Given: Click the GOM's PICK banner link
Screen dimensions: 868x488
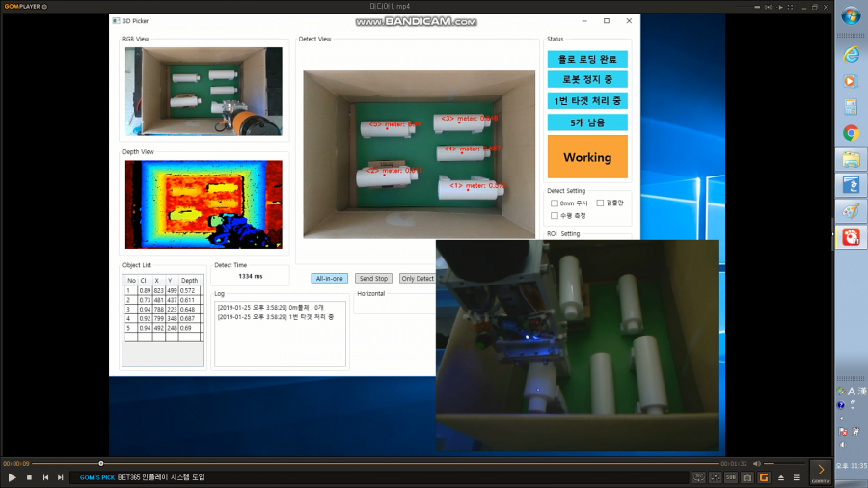Looking at the screenshot, I should 143,477.
